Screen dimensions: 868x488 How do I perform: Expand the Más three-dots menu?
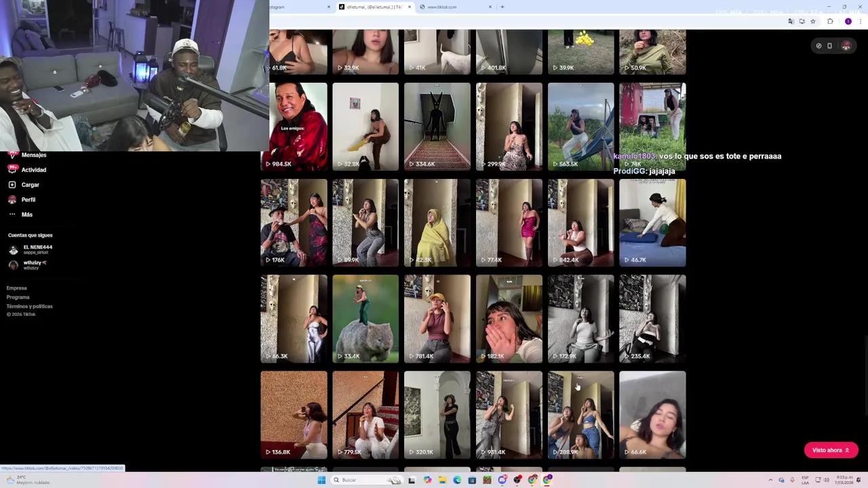12,214
